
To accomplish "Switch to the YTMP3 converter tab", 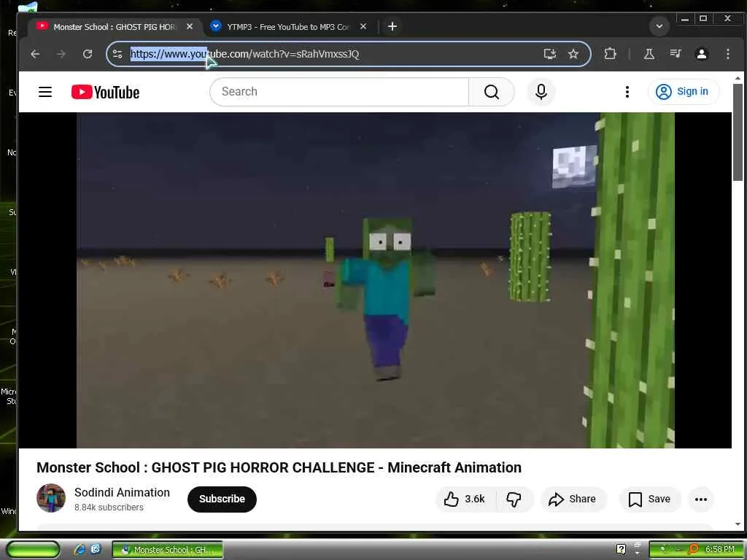I will (x=288, y=27).
